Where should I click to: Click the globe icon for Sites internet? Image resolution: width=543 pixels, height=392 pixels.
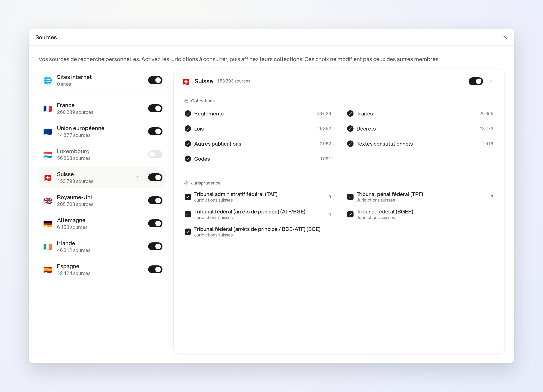[48, 81]
